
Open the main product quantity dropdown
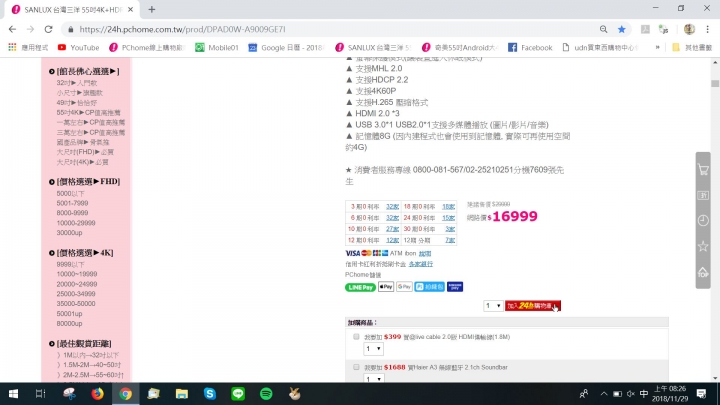click(493, 306)
